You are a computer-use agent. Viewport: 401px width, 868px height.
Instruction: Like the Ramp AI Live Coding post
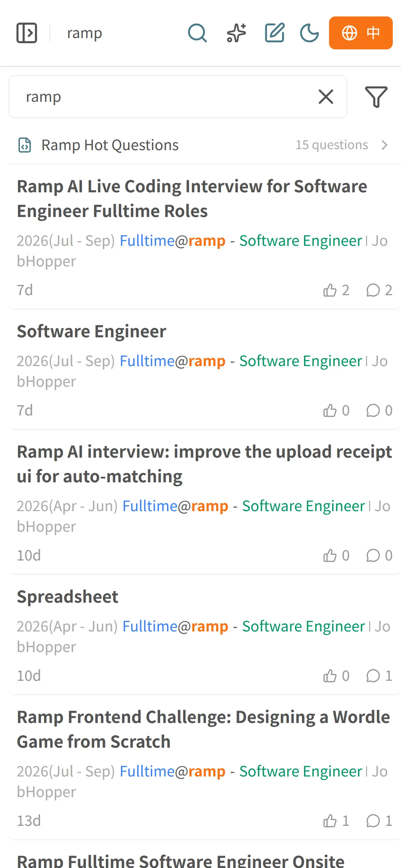coord(336,290)
